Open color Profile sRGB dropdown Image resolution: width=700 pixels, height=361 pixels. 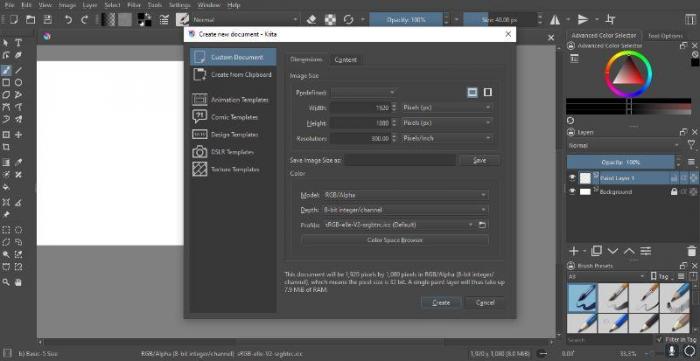click(x=399, y=225)
